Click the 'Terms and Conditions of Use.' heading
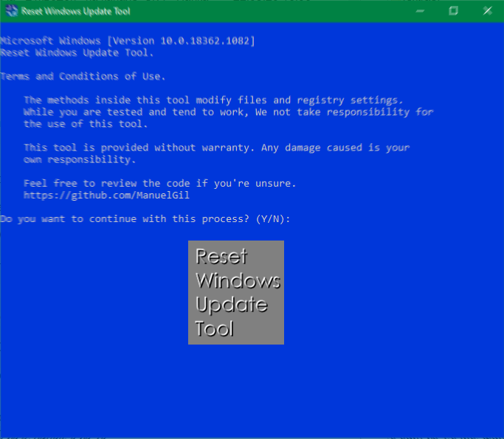 (83, 77)
